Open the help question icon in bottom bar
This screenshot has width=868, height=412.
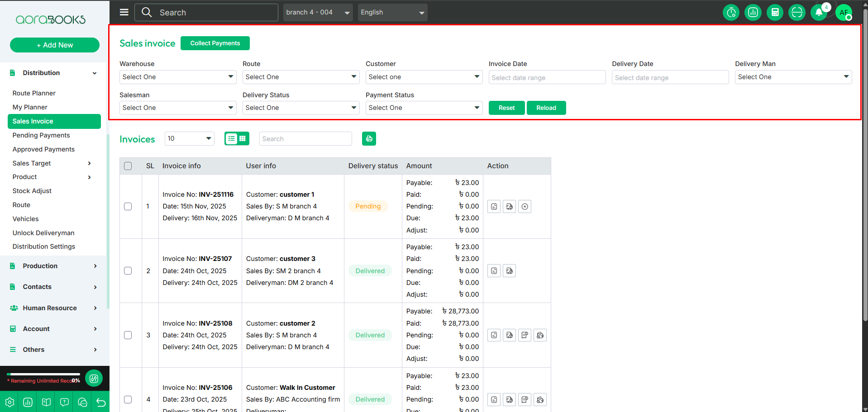click(64, 402)
